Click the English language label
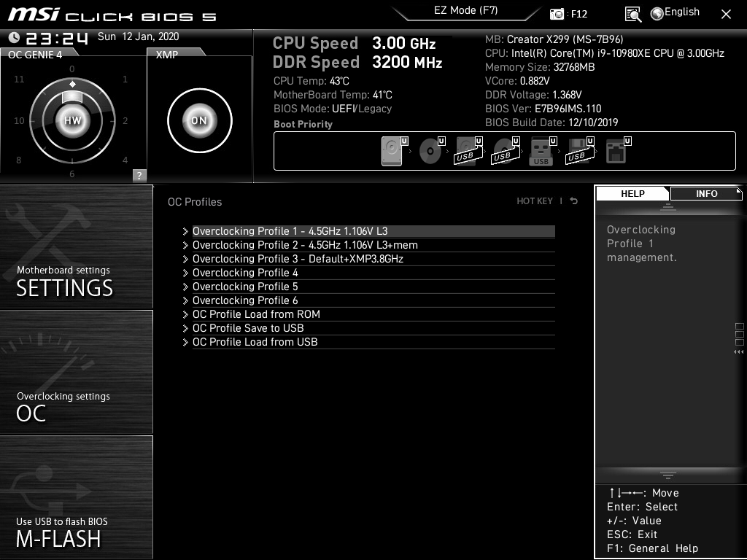 tap(682, 12)
